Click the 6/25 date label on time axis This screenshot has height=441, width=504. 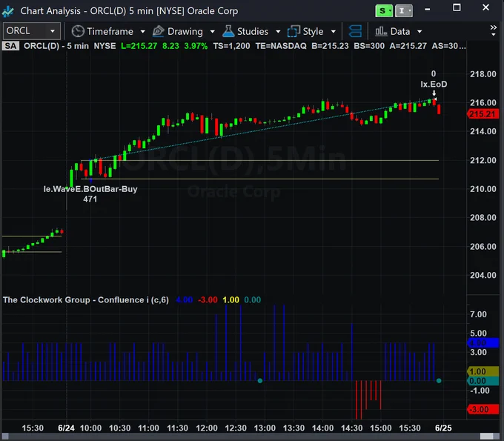coord(443,428)
